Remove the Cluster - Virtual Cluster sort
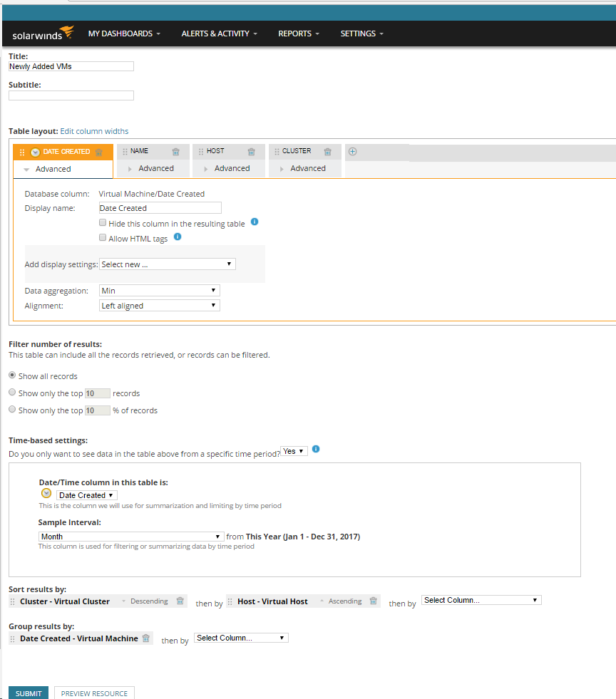This screenshot has width=616, height=699. click(180, 601)
